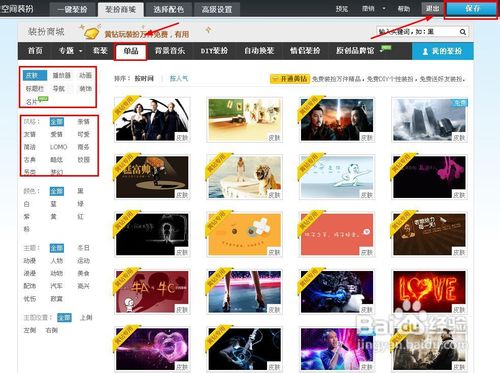The image size is (500, 373).
Task: Expand the 专题 dropdown arrow
Action: [x=81, y=51]
